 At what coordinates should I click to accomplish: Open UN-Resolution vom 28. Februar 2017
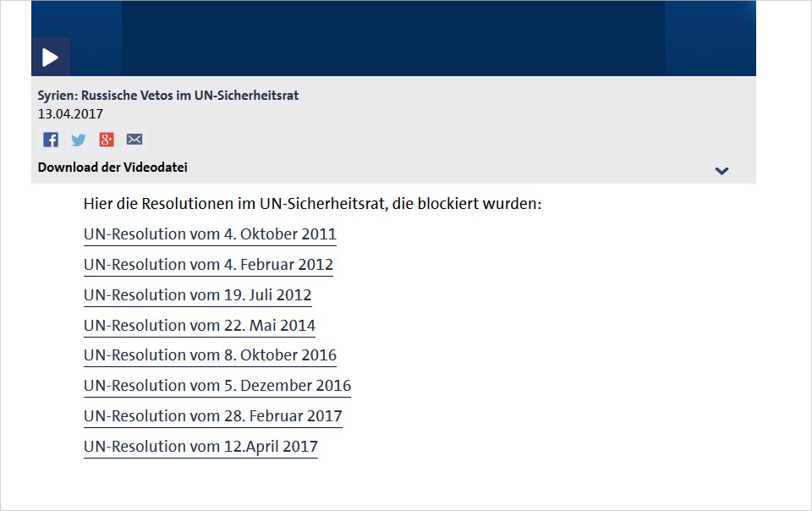click(x=213, y=416)
